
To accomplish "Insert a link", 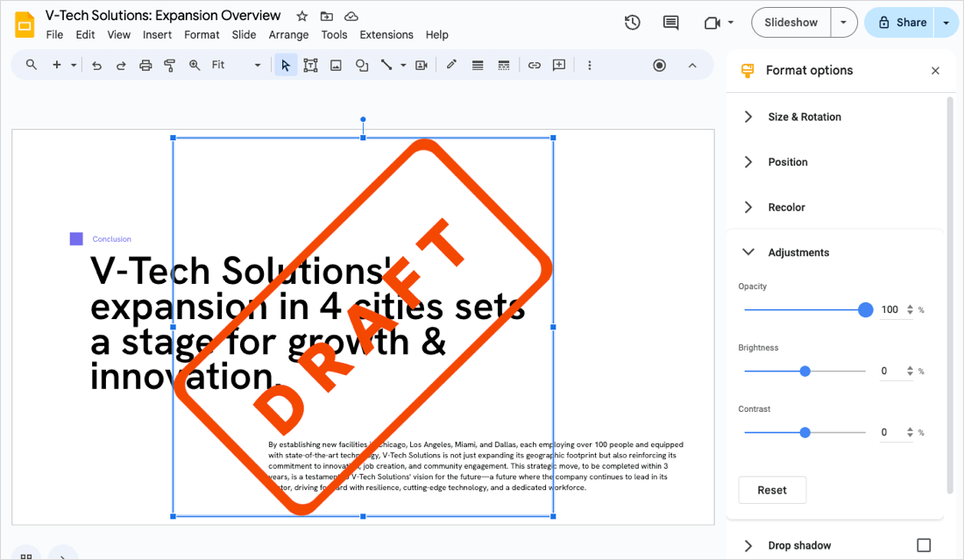I will [535, 65].
